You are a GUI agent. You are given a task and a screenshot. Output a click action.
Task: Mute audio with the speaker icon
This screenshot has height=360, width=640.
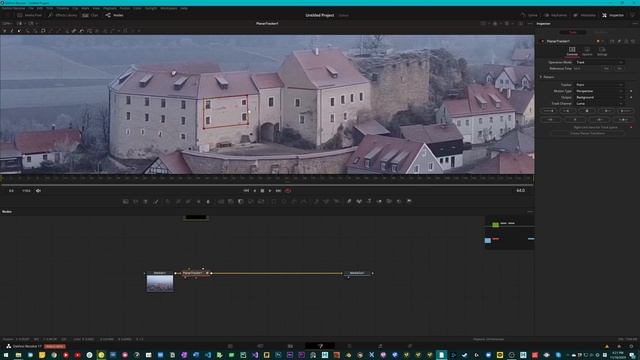pos(38,191)
